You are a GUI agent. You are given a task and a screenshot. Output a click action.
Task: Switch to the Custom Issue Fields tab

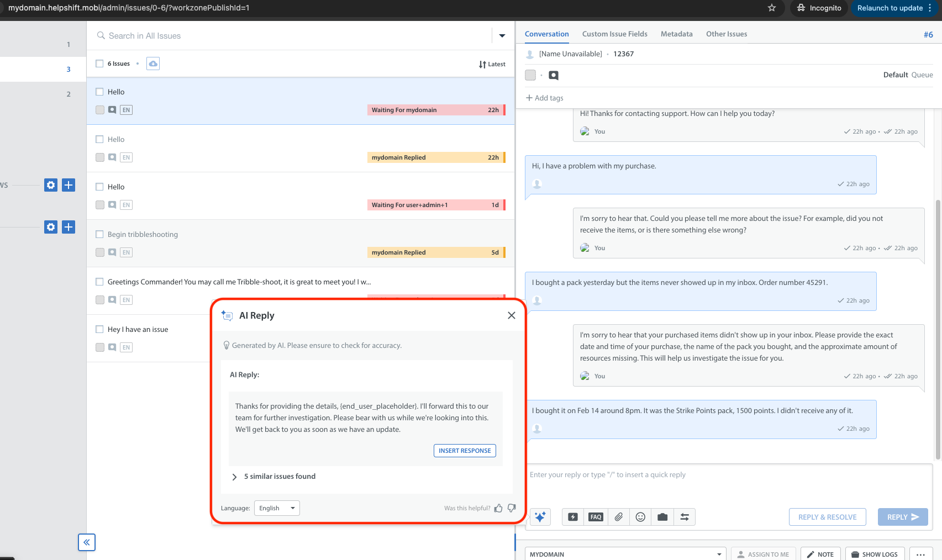click(614, 34)
